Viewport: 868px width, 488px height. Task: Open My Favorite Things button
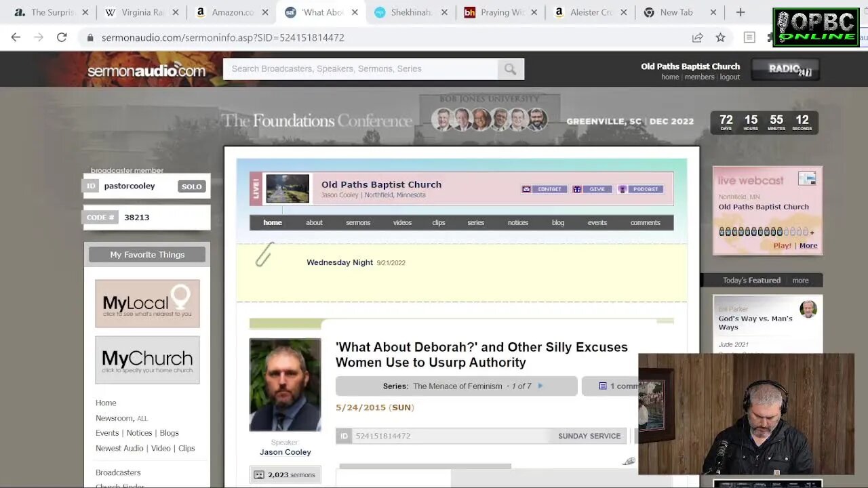[147, 254]
